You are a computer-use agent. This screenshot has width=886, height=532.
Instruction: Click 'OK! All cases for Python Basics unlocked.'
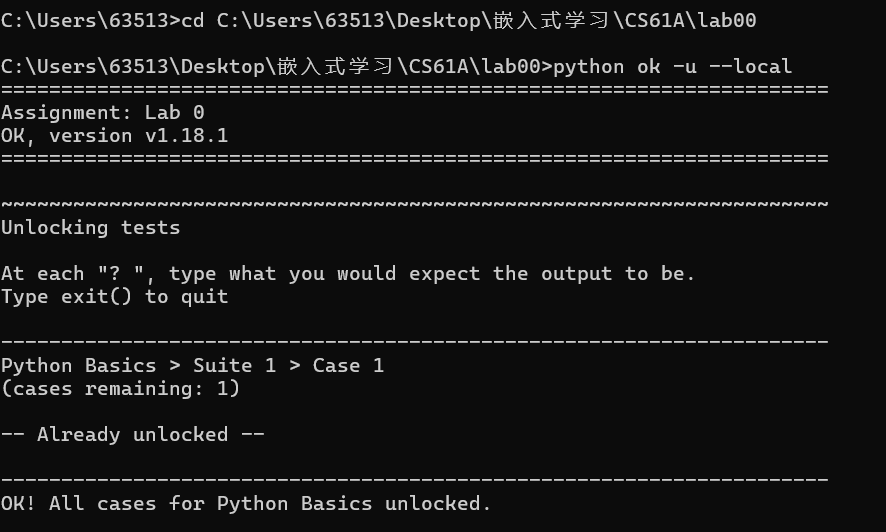point(246,503)
